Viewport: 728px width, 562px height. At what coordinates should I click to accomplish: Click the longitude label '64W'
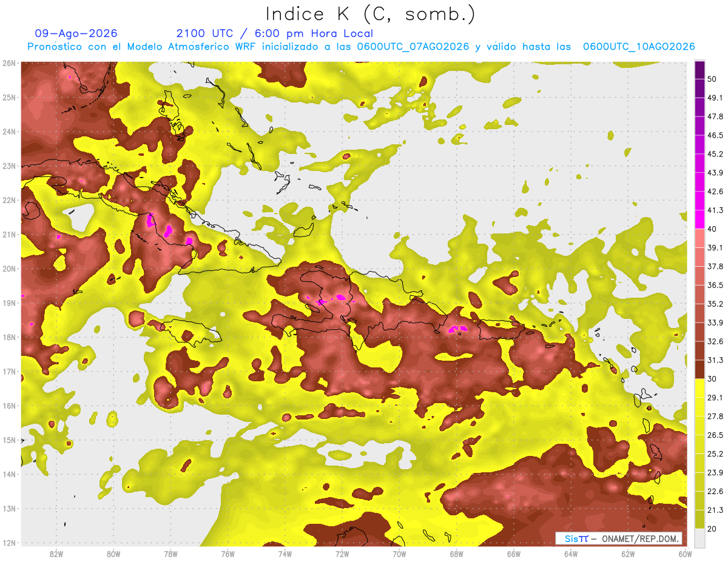pyautogui.click(x=571, y=554)
